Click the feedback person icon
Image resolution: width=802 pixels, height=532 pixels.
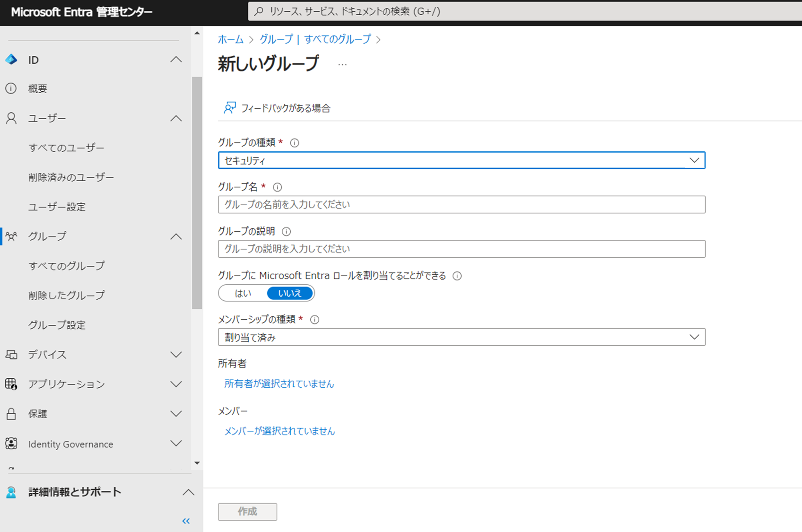[230, 108]
